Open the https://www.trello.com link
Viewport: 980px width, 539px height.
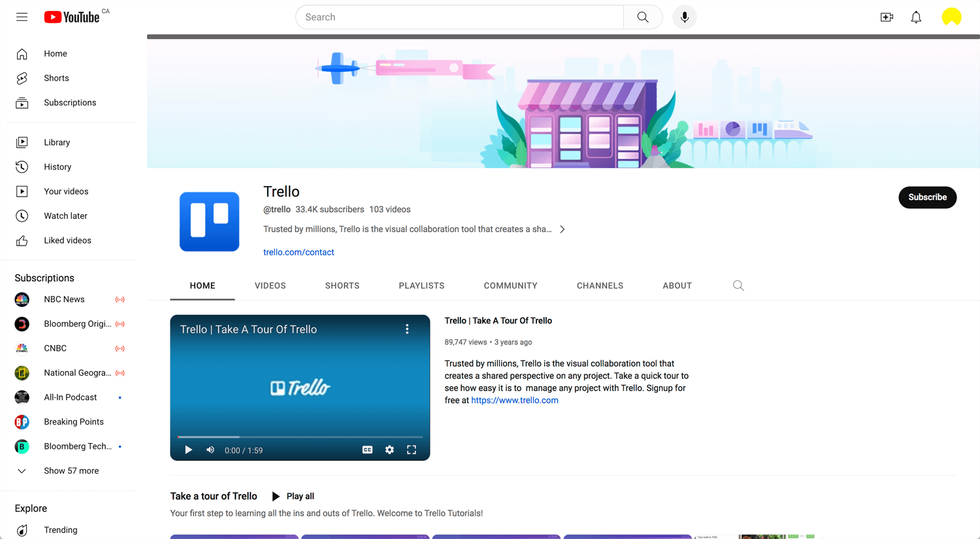pos(515,400)
